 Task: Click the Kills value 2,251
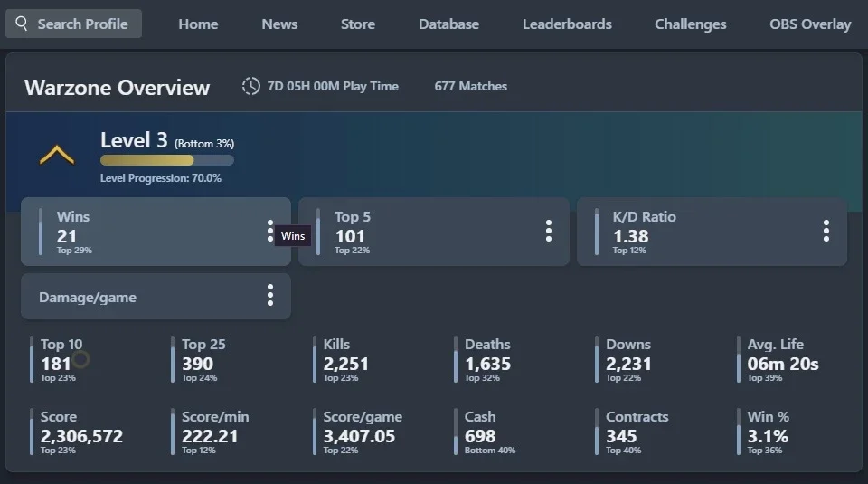(x=346, y=364)
